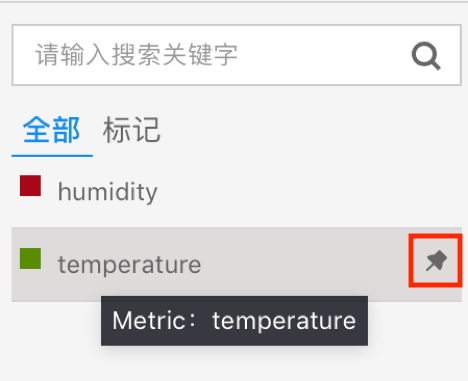Toggle temperature series via green square

[x=30, y=258]
